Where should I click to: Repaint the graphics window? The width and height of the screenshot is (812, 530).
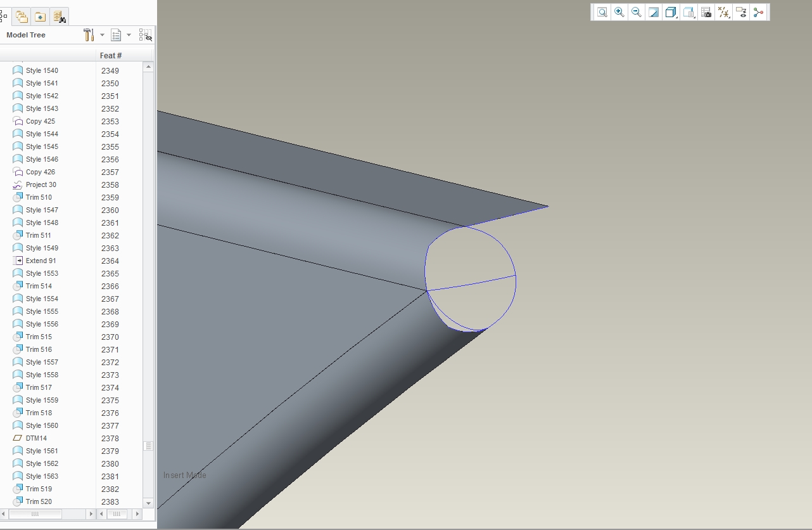(653, 12)
